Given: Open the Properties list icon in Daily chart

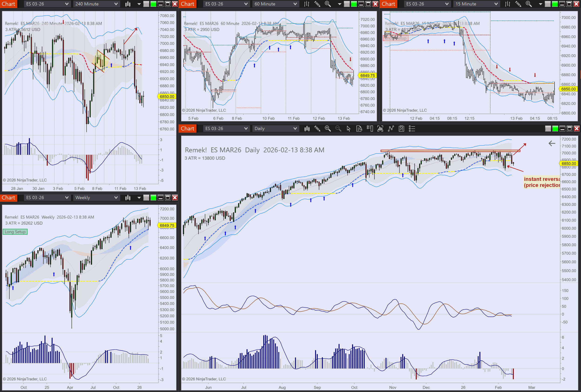Looking at the screenshot, I should tap(412, 129).
